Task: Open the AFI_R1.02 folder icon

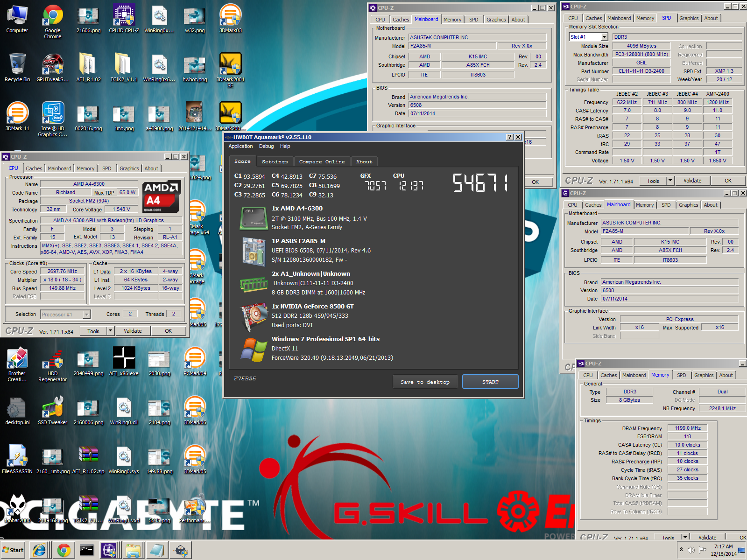Action: click(x=88, y=68)
